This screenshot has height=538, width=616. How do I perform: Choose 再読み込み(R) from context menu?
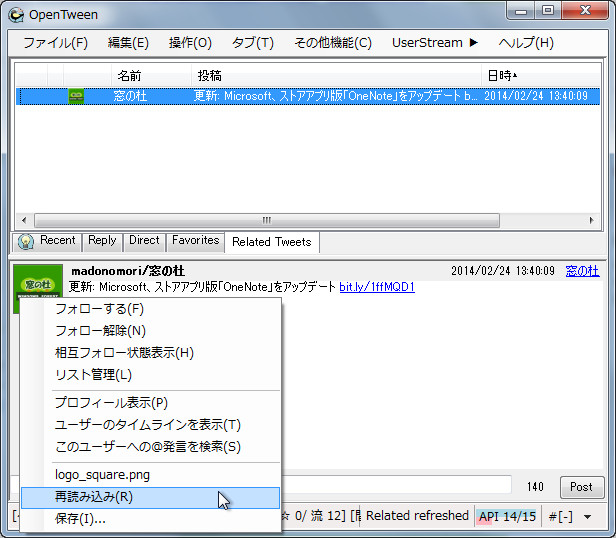coord(150,498)
